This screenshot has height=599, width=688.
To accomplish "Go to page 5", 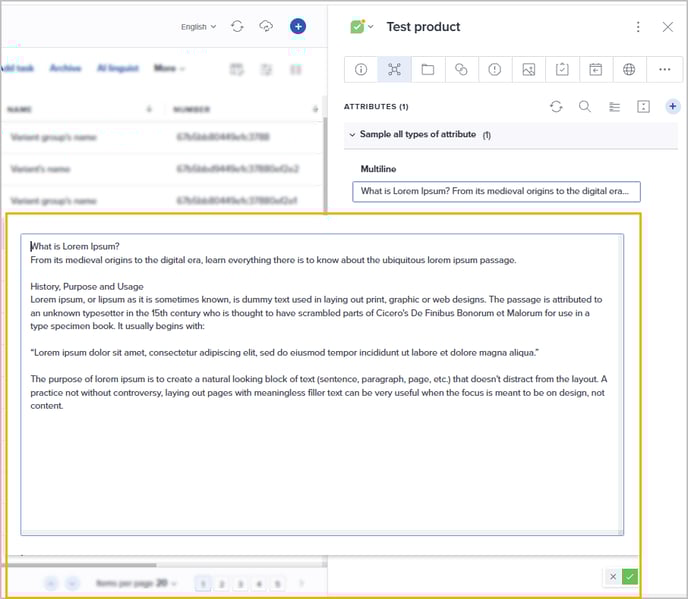I will pos(277,584).
